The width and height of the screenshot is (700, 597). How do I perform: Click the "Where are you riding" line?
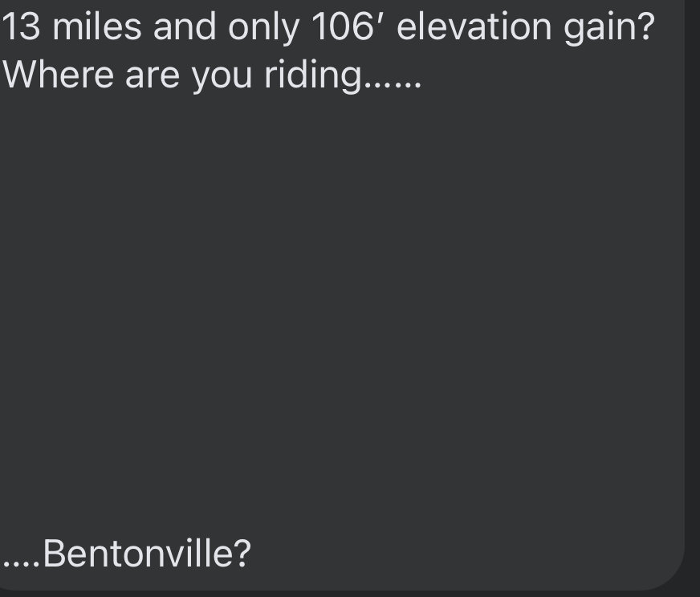point(211,75)
